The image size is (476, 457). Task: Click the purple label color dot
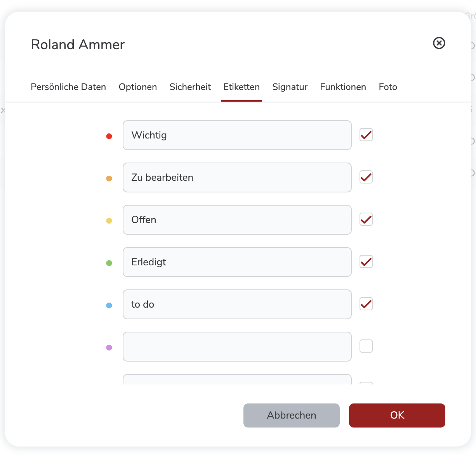coord(109,348)
